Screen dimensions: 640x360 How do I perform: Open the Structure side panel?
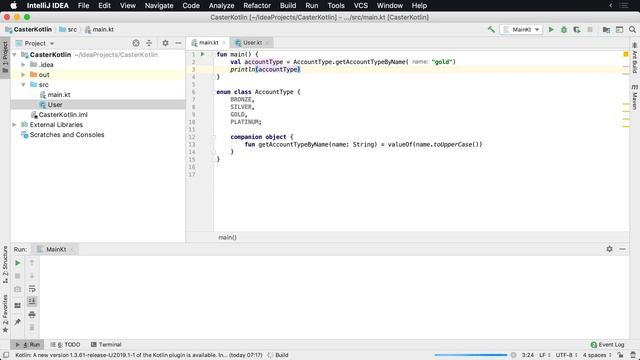(5, 265)
